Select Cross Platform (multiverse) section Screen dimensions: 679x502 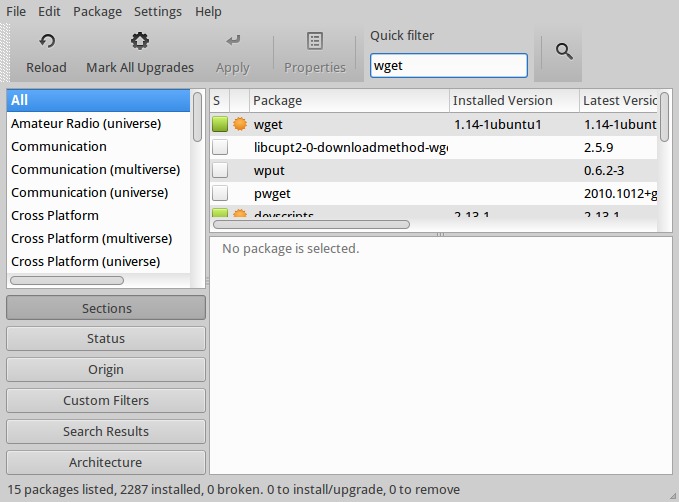point(98,238)
